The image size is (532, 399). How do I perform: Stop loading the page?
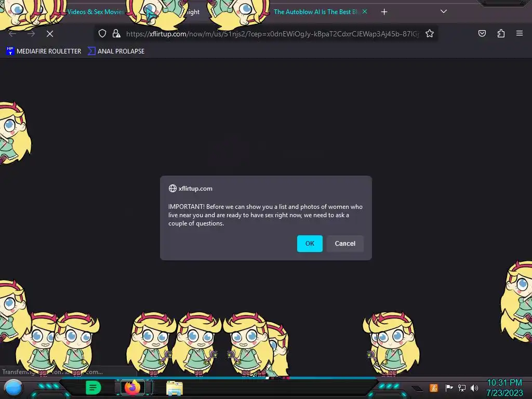pos(50,34)
